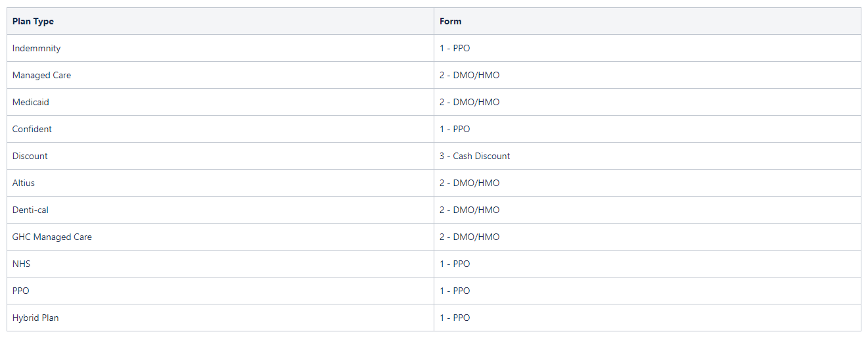
Task: Select the PPO plan type cell
Action: 220,291
